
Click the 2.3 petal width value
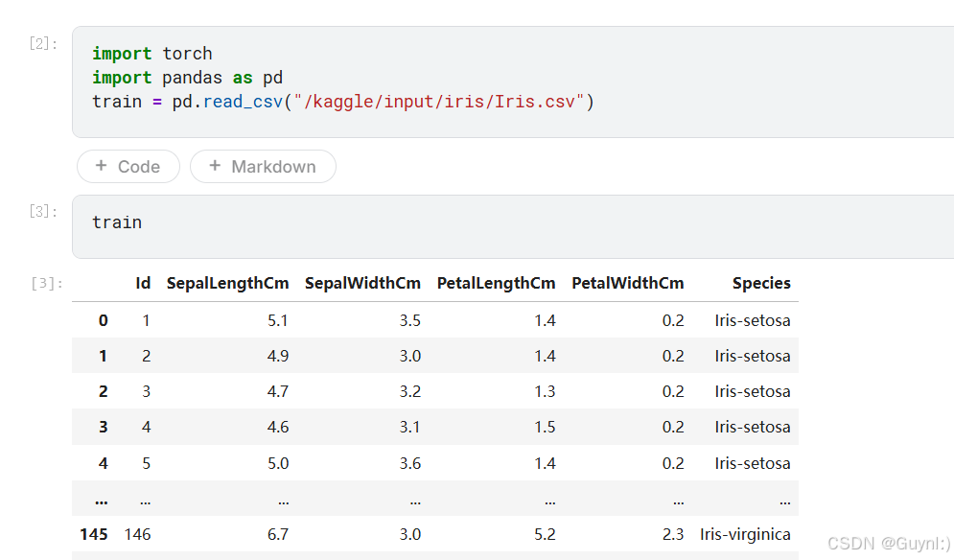click(673, 534)
